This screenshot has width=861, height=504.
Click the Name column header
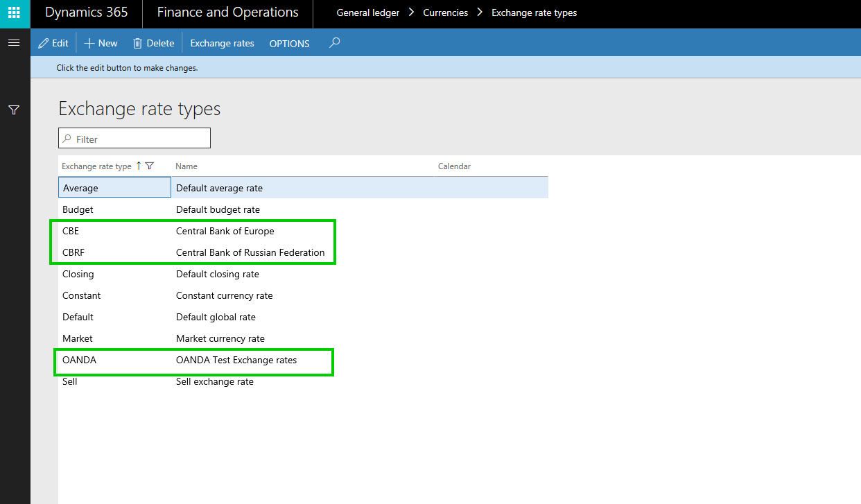[186, 166]
